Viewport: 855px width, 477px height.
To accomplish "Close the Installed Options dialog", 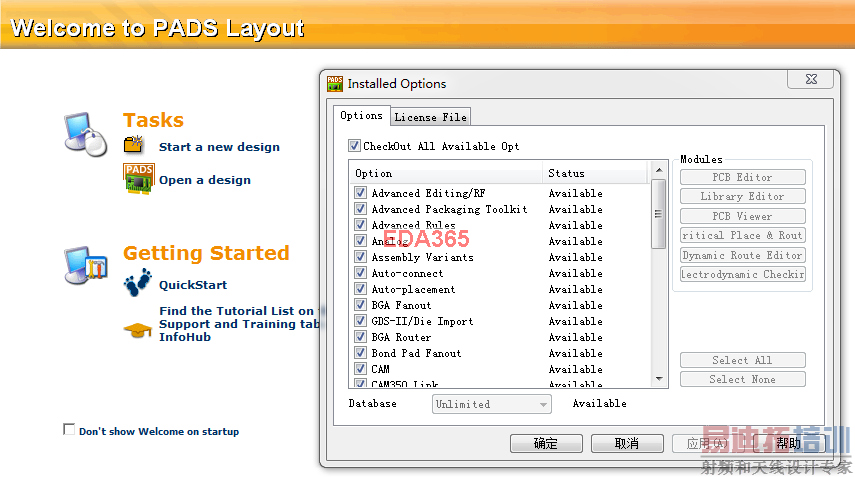I will tap(810, 79).
